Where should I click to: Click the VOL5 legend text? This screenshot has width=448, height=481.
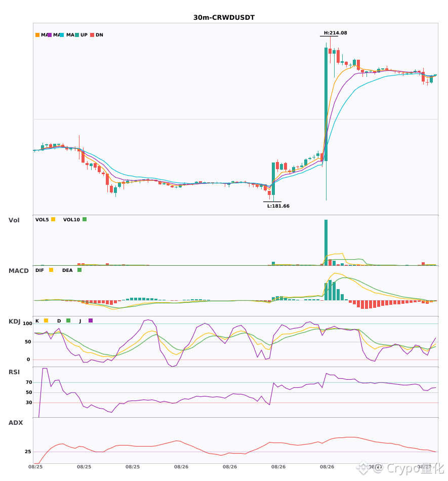tap(42, 220)
